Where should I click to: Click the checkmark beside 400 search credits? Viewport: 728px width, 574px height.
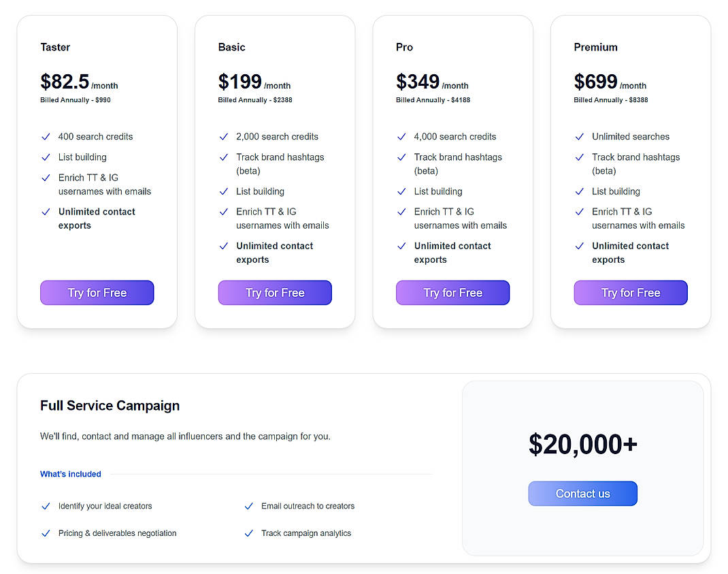coord(45,137)
